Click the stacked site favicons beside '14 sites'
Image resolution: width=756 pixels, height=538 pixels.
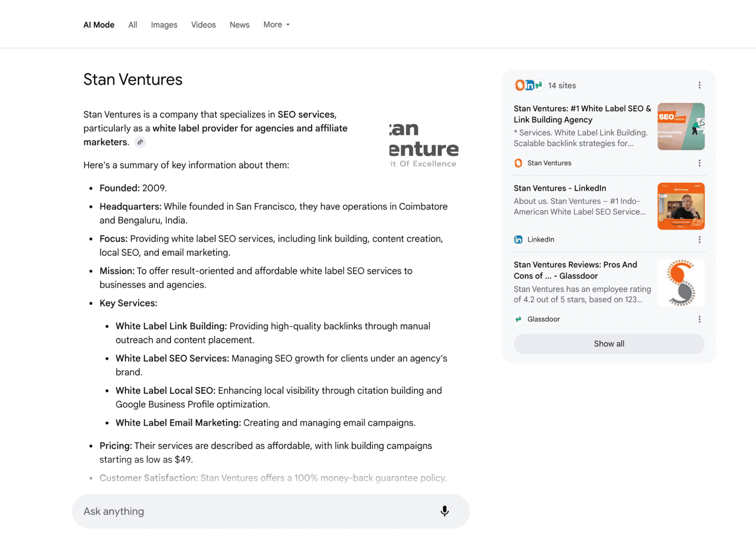point(529,85)
